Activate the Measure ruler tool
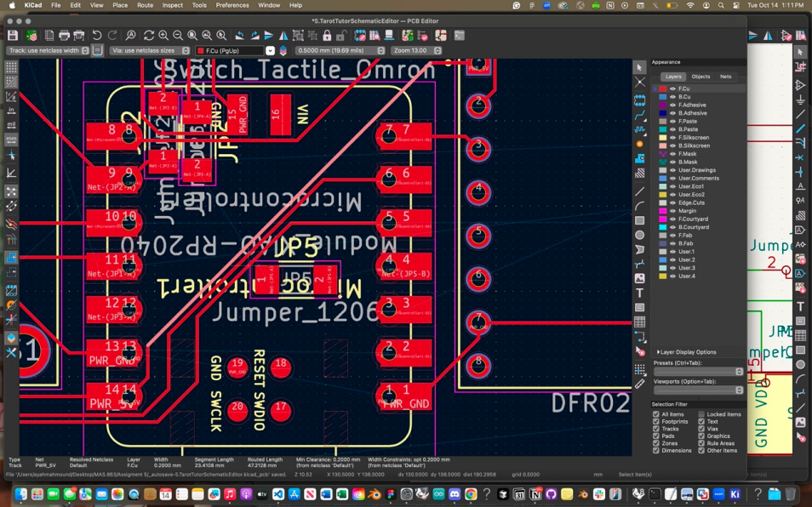This screenshot has height=507, width=812. 640,384
